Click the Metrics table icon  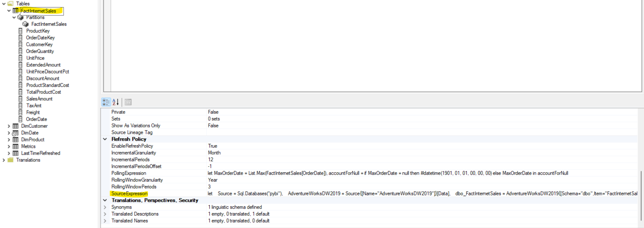pos(15,146)
